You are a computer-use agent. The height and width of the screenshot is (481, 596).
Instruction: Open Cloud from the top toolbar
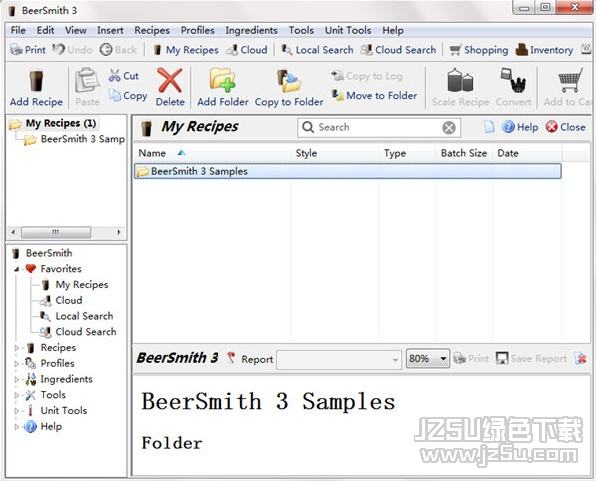[x=247, y=50]
